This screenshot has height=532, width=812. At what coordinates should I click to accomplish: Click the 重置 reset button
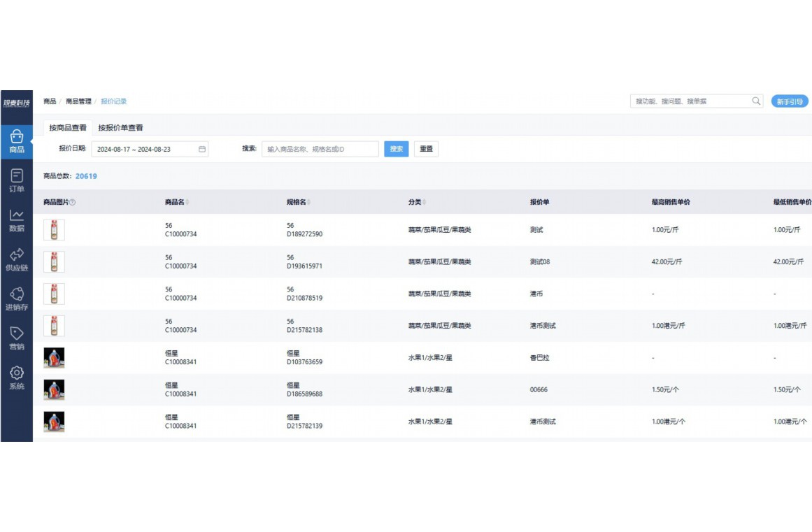pos(426,149)
